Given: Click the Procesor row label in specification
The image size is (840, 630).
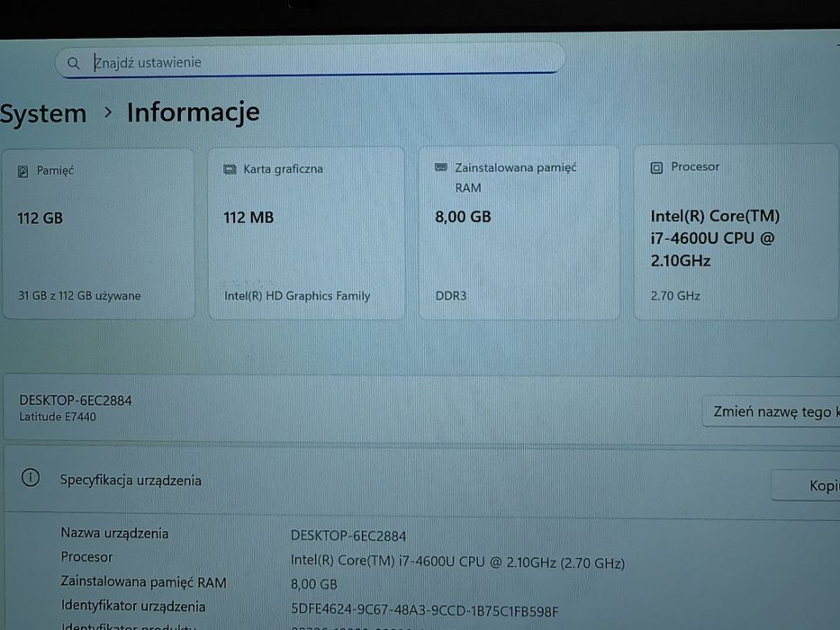Looking at the screenshot, I should [x=86, y=557].
